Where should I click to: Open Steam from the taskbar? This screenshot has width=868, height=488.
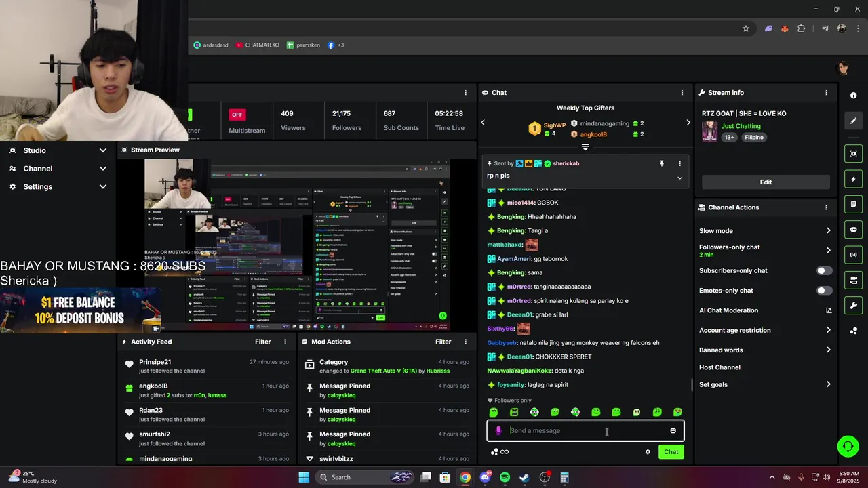click(x=524, y=477)
